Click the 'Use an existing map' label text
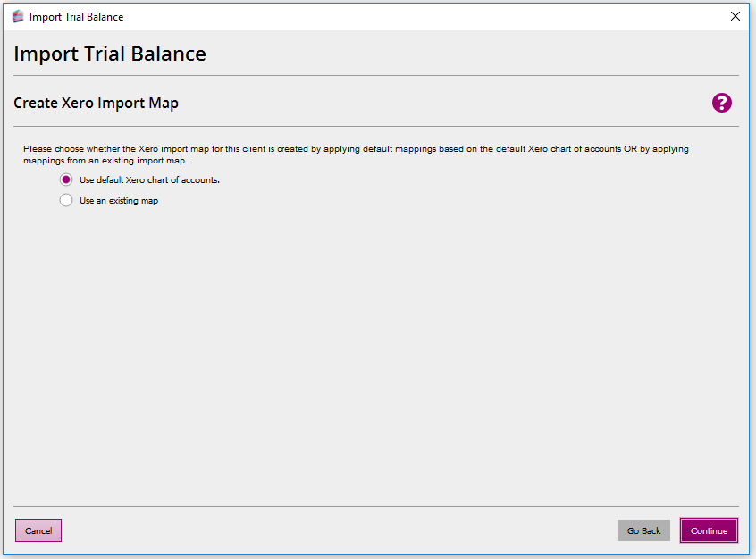 tap(119, 201)
